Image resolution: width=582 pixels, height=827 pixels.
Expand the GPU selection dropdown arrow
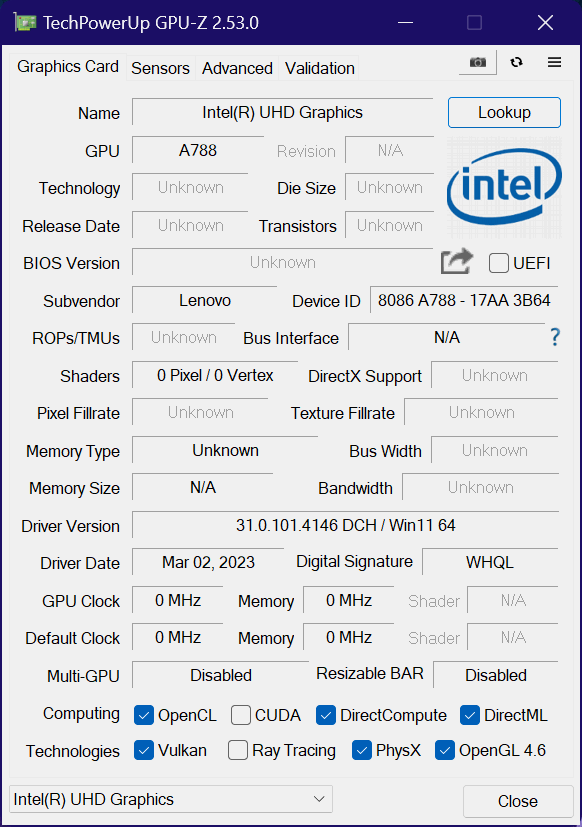pos(319,799)
